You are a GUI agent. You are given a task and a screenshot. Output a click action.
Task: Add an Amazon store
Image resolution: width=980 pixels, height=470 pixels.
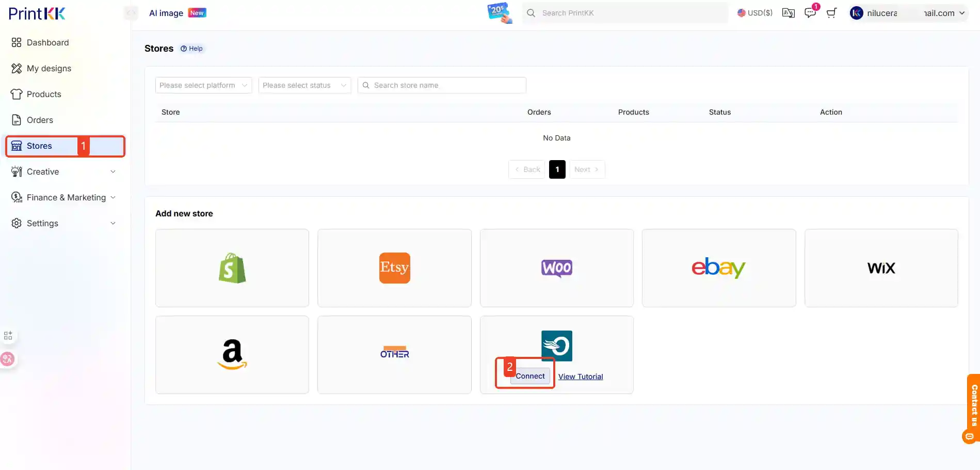[x=232, y=355]
